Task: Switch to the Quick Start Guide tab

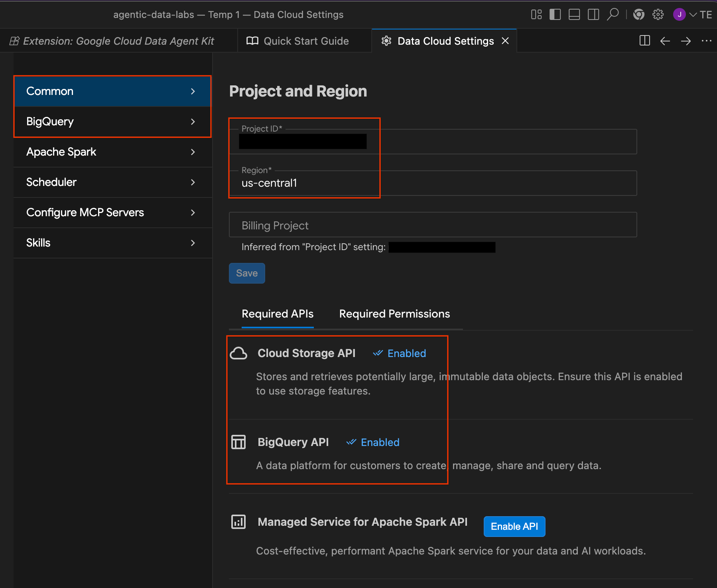Action: [305, 41]
